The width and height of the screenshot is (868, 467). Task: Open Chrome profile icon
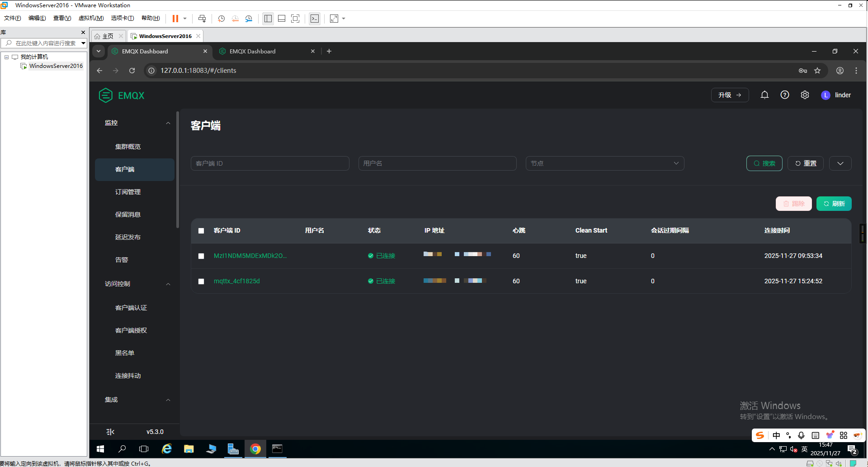pos(840,71)
